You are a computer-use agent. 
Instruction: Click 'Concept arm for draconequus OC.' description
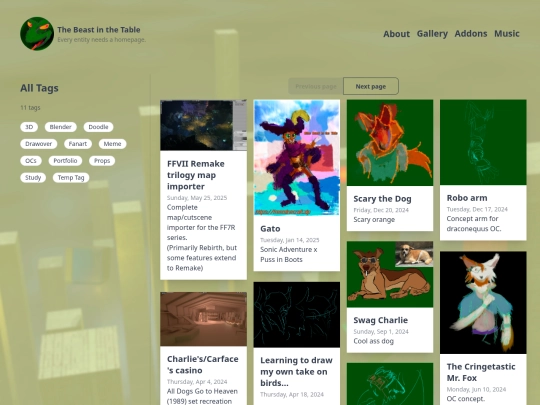tap(474, 224)
